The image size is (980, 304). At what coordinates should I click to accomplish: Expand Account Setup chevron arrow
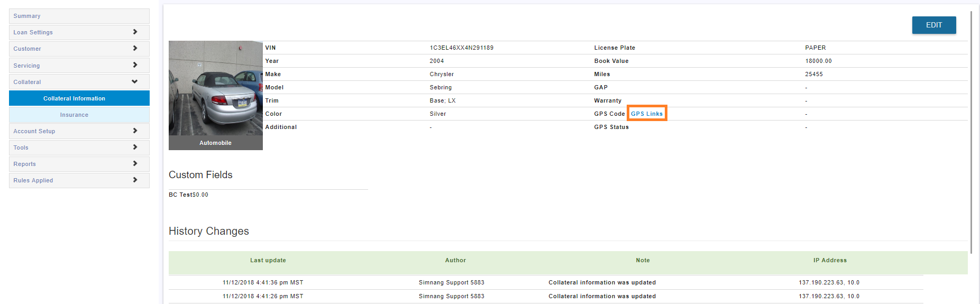[x=135, y=131]
